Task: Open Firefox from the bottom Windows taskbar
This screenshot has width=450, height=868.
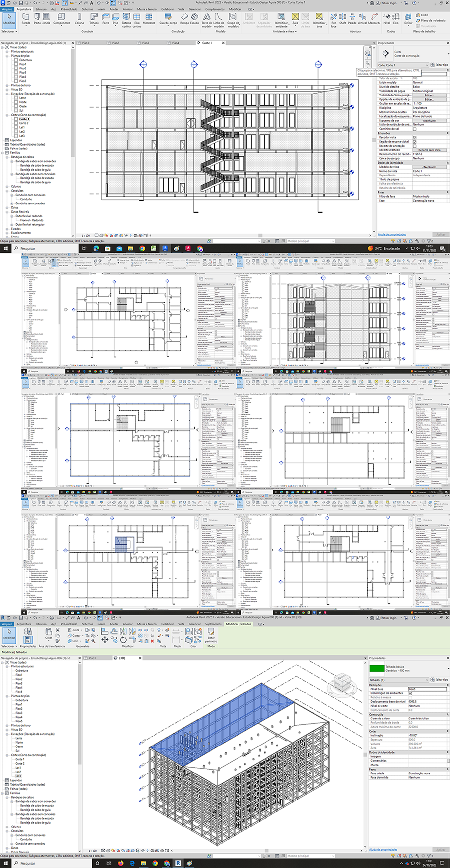Action: tap(120, 863)
